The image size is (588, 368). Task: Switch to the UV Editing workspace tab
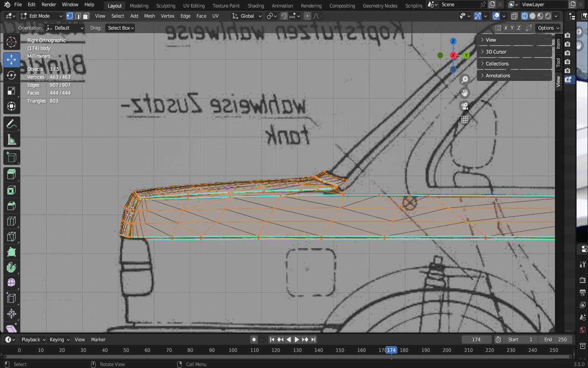(194, 6)
